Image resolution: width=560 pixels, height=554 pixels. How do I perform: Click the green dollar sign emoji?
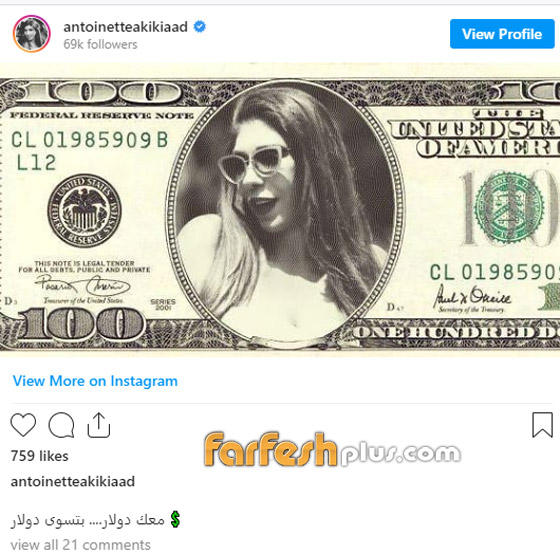[175, 519]
